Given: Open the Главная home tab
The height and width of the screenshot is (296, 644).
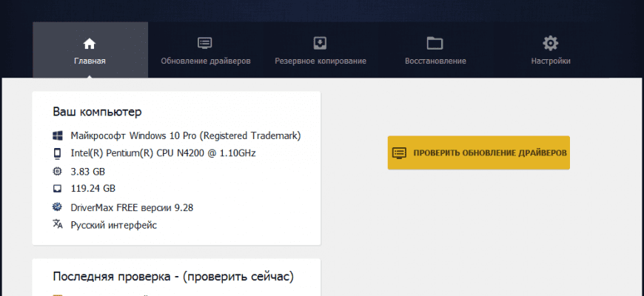Looking at the screenshot, I should [90, 50].
